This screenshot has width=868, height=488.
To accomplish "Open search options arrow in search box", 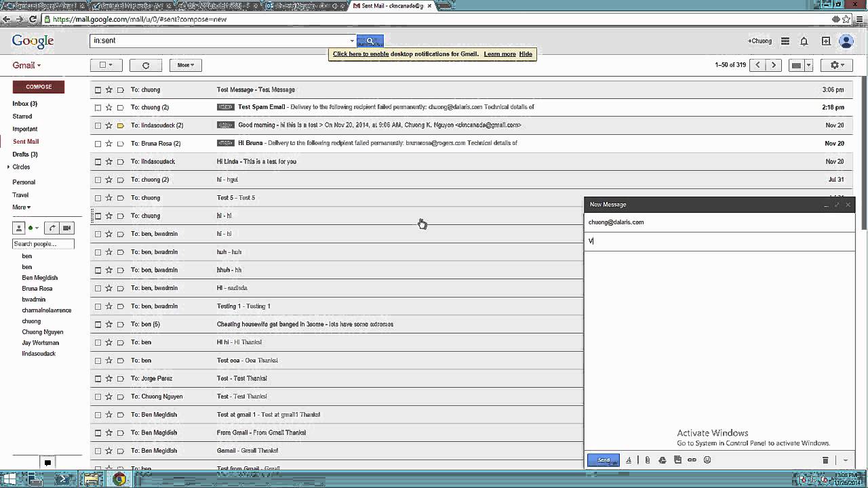I will (352, 41).
